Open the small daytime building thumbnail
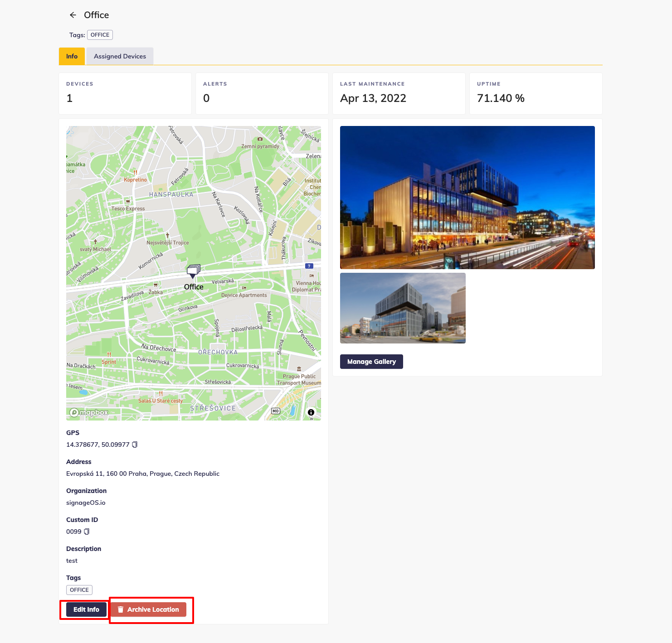The height and width of the screenshot is (643, 672). pos(403,308)
